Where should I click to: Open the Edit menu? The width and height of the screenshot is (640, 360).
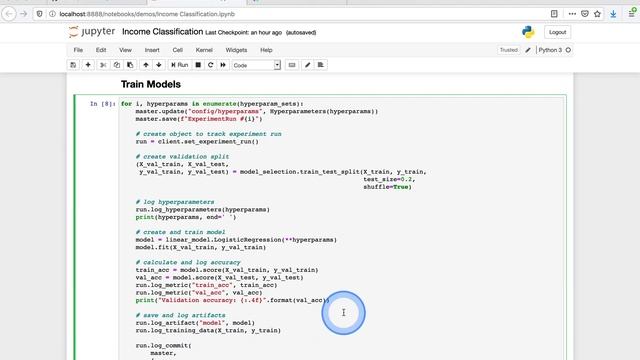point(101,50)
